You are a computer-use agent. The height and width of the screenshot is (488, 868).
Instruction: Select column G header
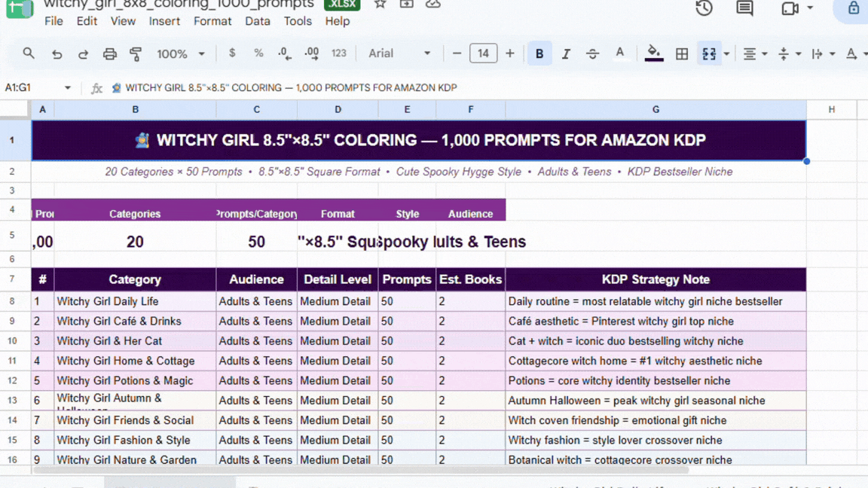click(656, 109)
